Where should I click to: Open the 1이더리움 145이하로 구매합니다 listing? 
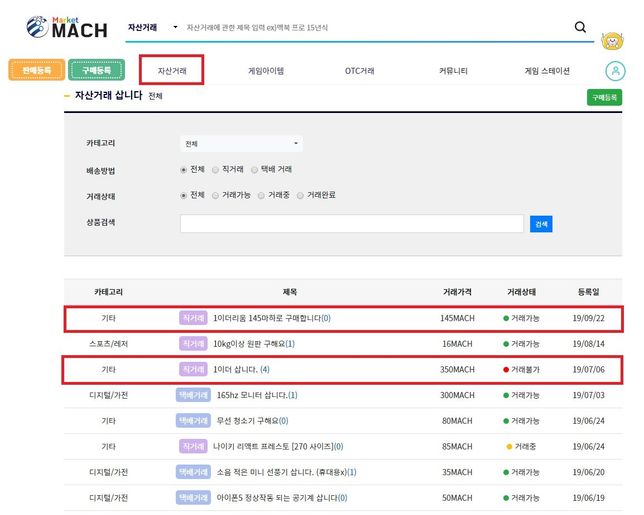click(271, 318)
